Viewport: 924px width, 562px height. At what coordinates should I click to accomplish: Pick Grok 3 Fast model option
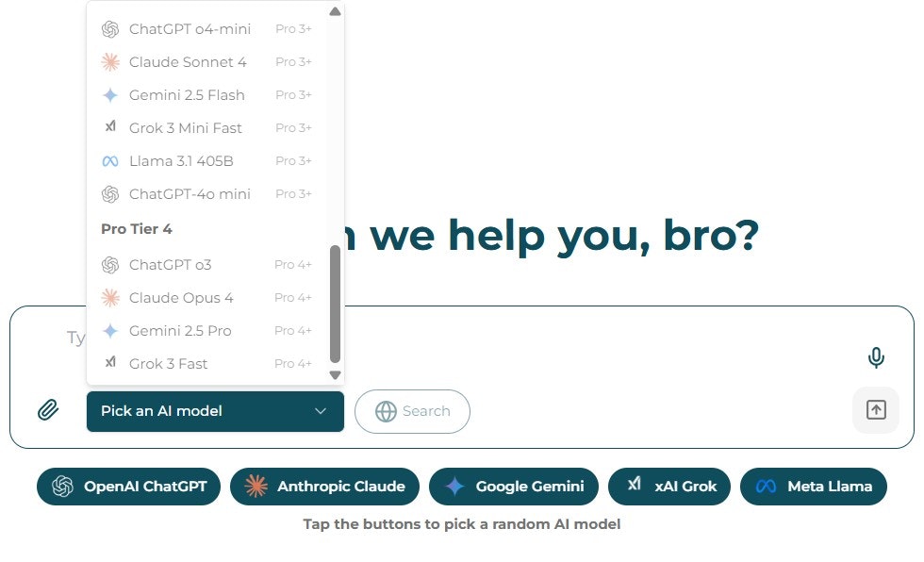point(206,363)
